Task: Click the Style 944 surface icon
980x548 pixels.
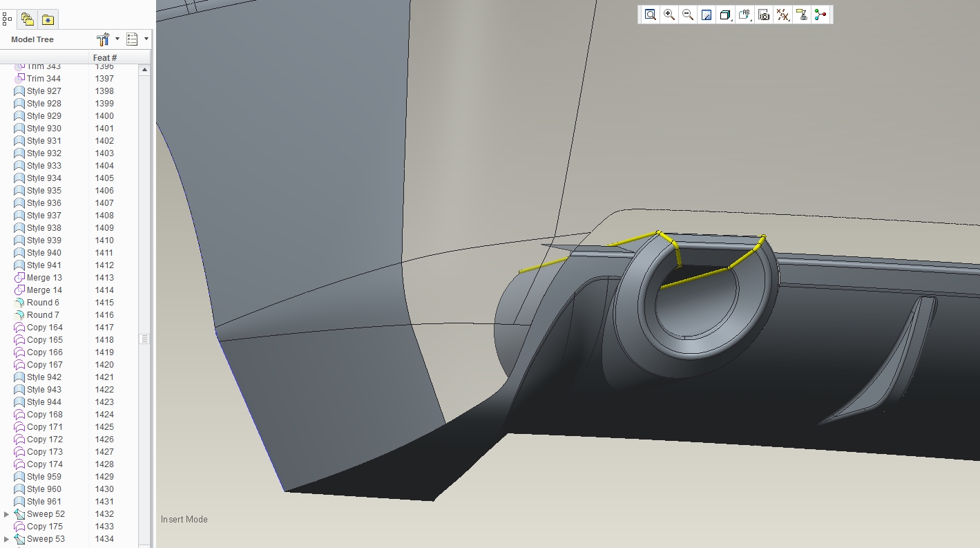Action: [x=19, y=402]
